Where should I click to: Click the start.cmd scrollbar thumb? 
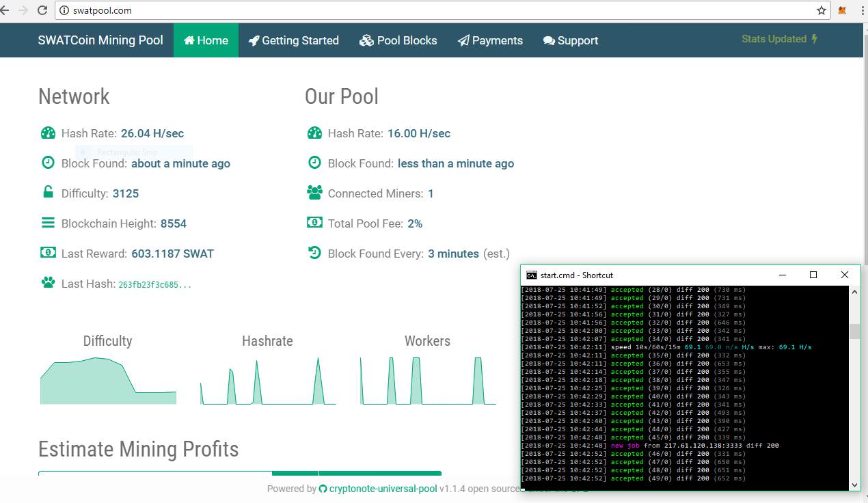[854, 331]
